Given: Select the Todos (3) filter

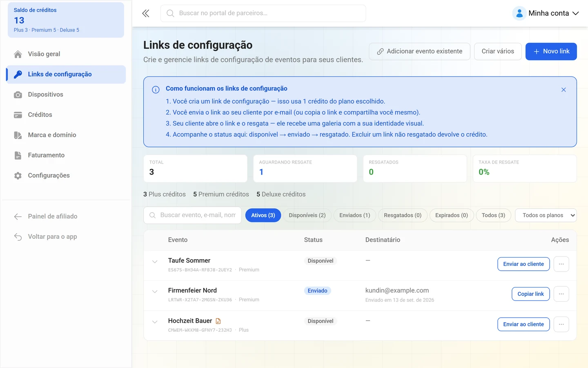Looking at the screenshot, I should (493, 215).
